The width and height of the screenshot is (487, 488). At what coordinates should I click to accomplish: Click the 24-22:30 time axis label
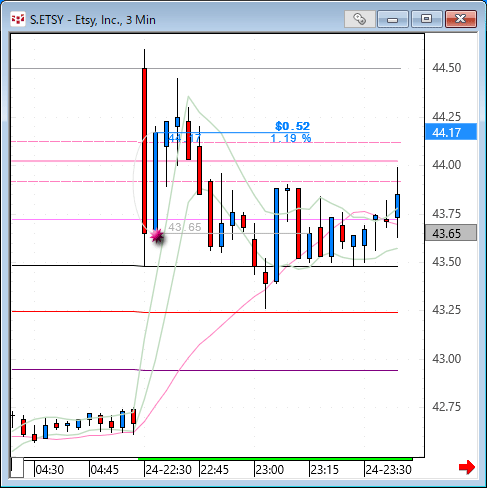[168, 470]
